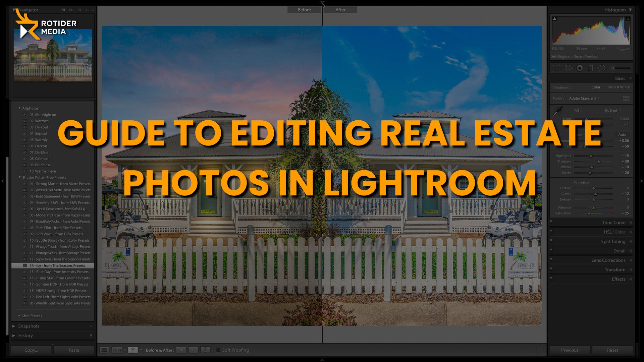Collapse the left panel side arrow
This screenshot has width=644, height=362.
[x=2, y=181]
